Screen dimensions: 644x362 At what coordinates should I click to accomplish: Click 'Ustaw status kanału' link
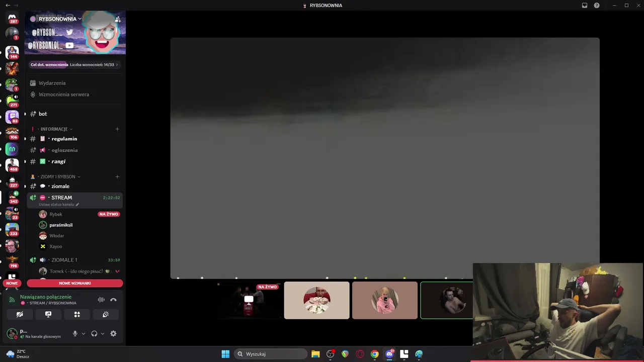pyautogui.click(x=56, y=205)
